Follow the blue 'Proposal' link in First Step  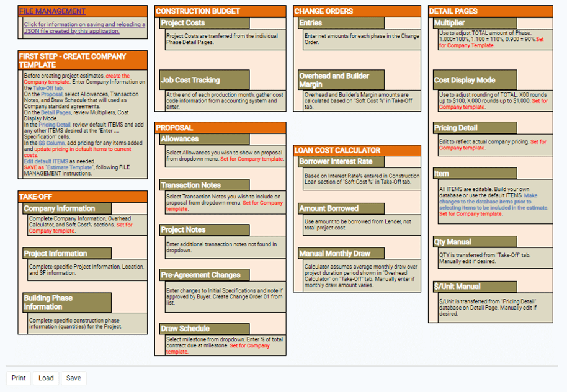coord(51,94)
